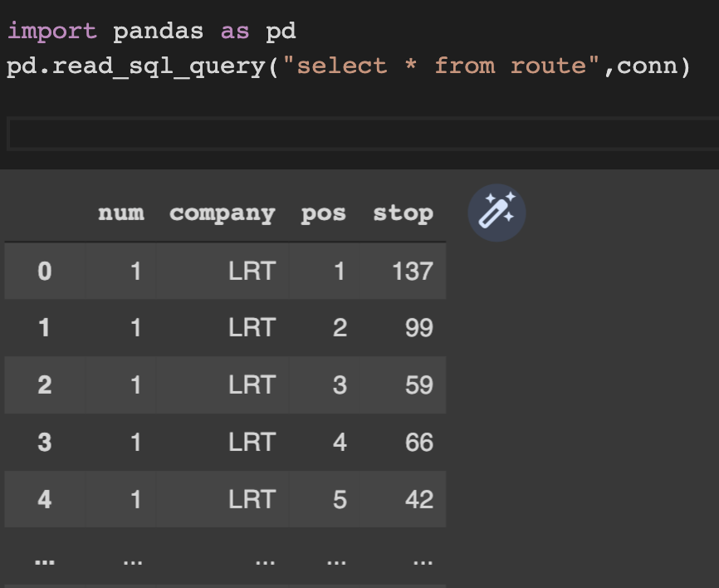Select the stop value 137 in first row

click(413, 271)
